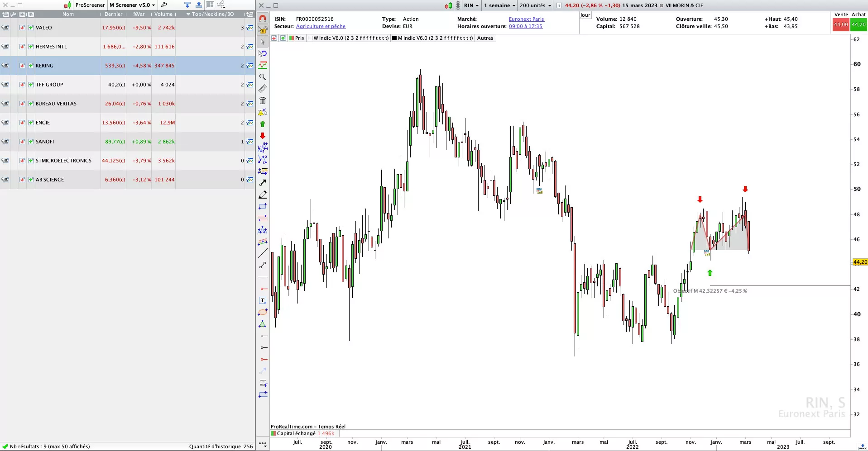Open the RIN ticker dropdown

[471, 5]
